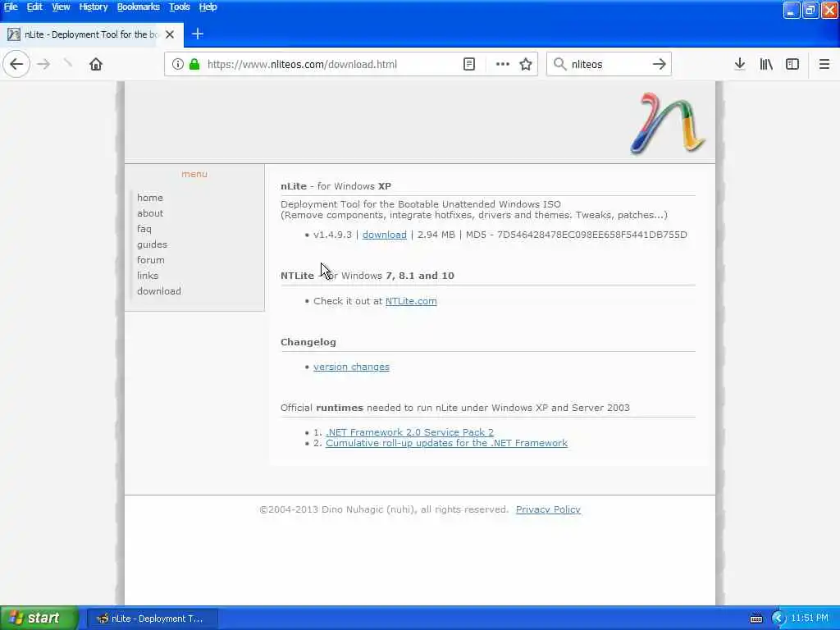Click the nliteos search field
The image size is (840, 630).
pos(608,64)
